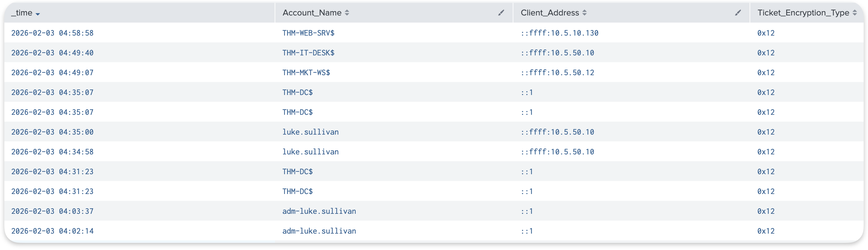Select luke.sullivan in the 04:35:00 row
868x250 pixels.
(x=310, y=132)
